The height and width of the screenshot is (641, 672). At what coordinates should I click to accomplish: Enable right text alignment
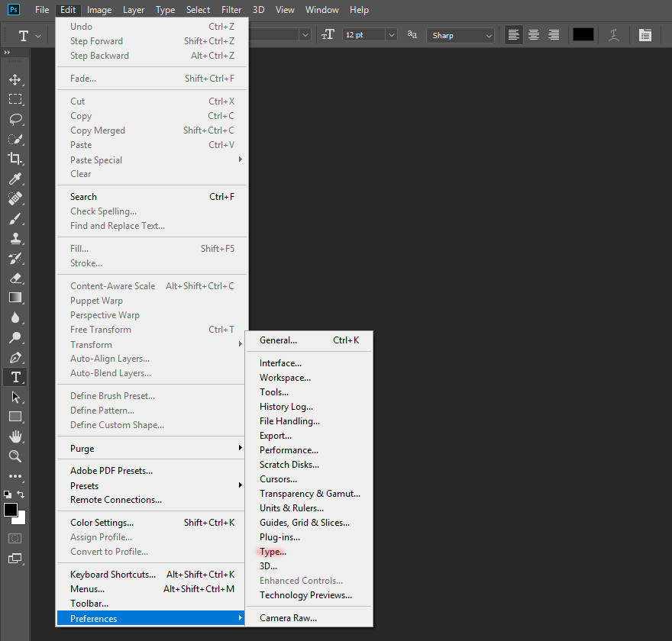[x=554, y=35]
